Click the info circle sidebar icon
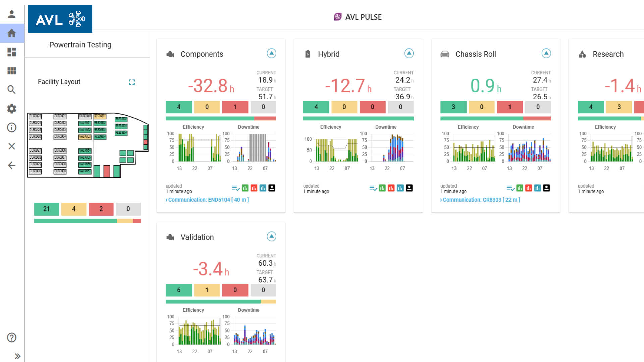The width and height of the screenshot is (644, 362). pyautogui.click(x=12, y=127)
